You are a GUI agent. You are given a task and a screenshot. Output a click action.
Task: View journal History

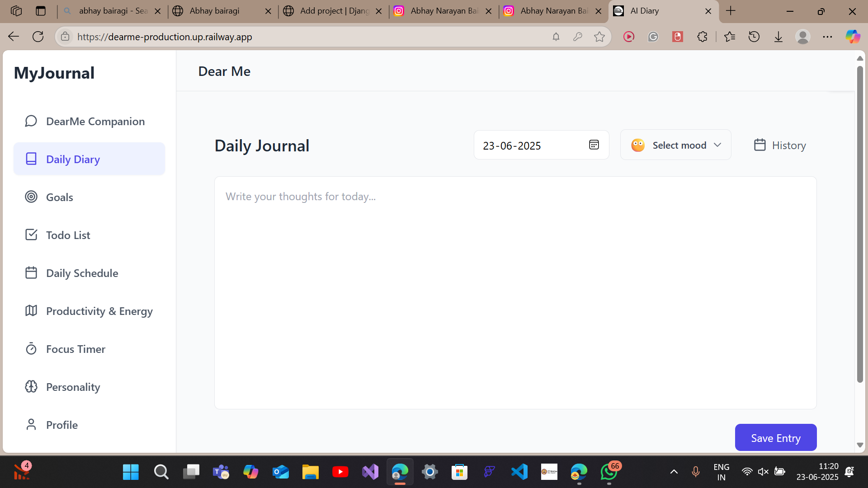tap(780, 145)
